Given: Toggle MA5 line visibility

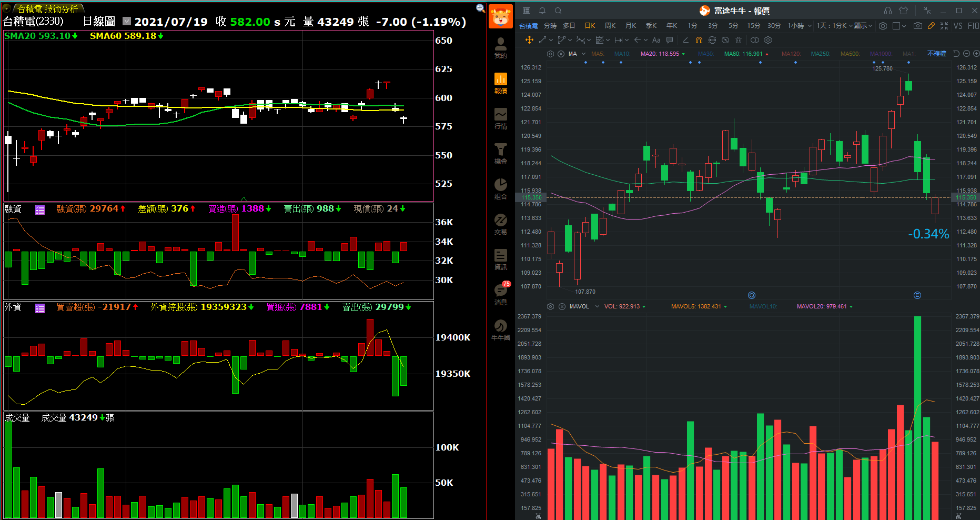Looking at the screenshot, I should (598, 54).
